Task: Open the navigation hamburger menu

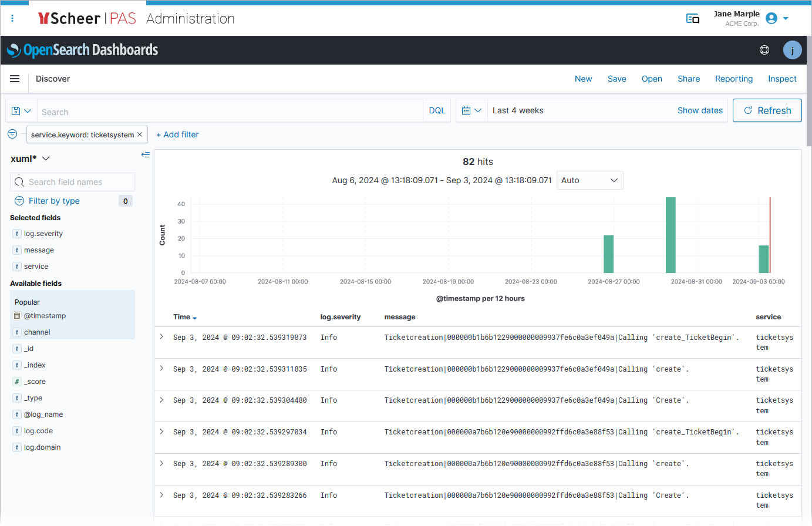Action: [x=14, y=78]
